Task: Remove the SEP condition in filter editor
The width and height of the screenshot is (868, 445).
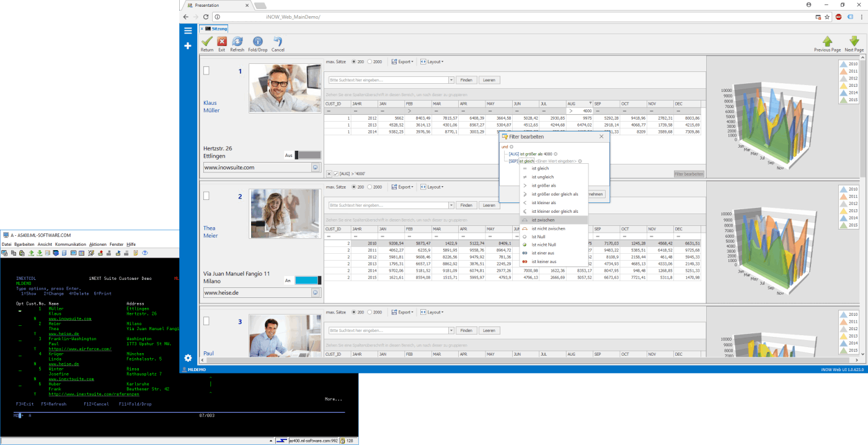Action: pos(579,161)
